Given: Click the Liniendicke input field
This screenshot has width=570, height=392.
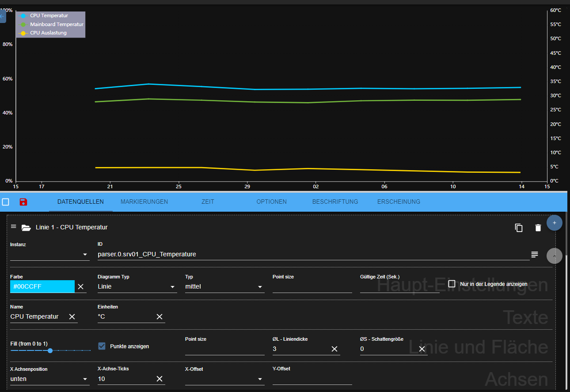Looking at the screenshot, I should point(300,349).
